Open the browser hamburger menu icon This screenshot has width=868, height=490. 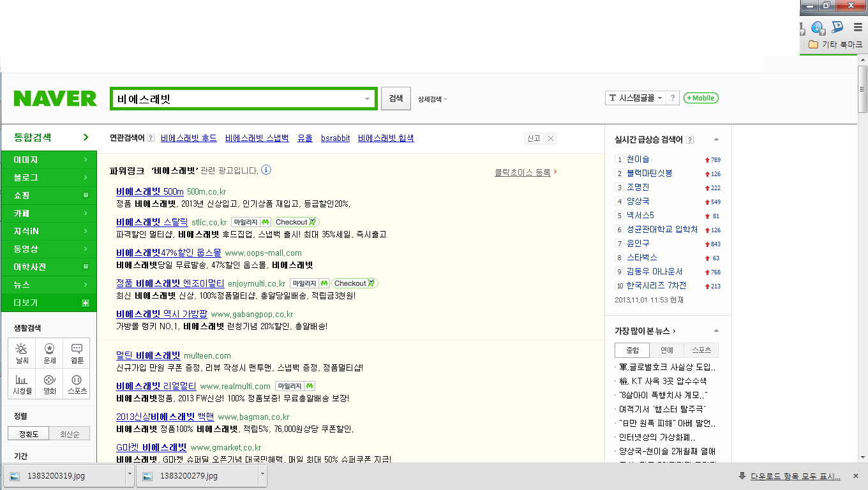tap(858, 27)
